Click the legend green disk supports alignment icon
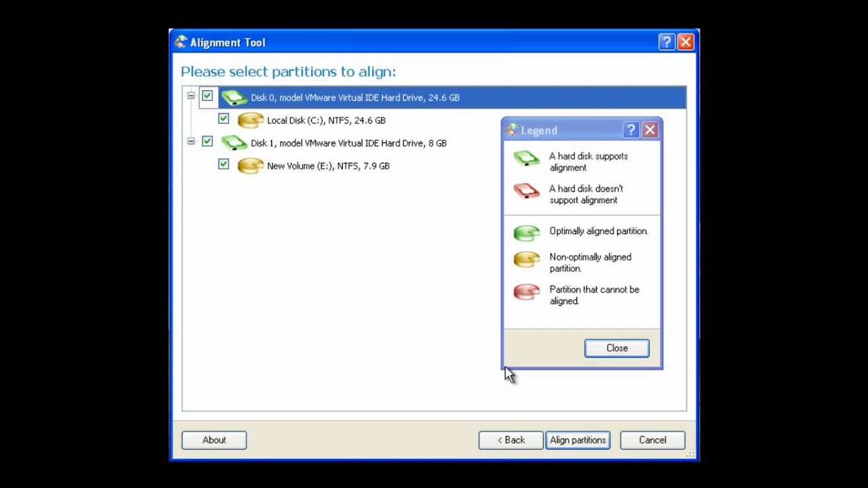Image resolution: width=868 pixels, height=488 pixels. (x=526, y=159)
